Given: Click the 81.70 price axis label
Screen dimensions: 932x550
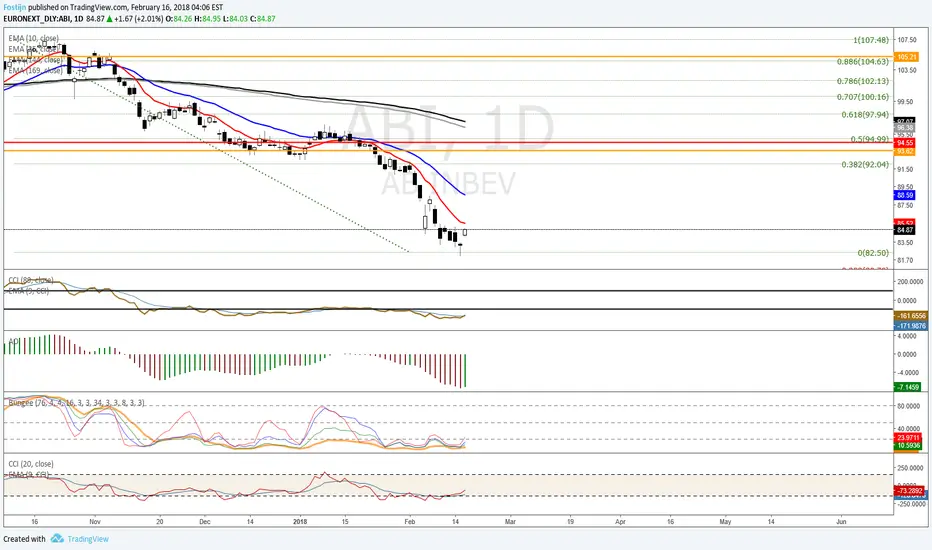Looking at the screenshot, I should tap(905, 260).
